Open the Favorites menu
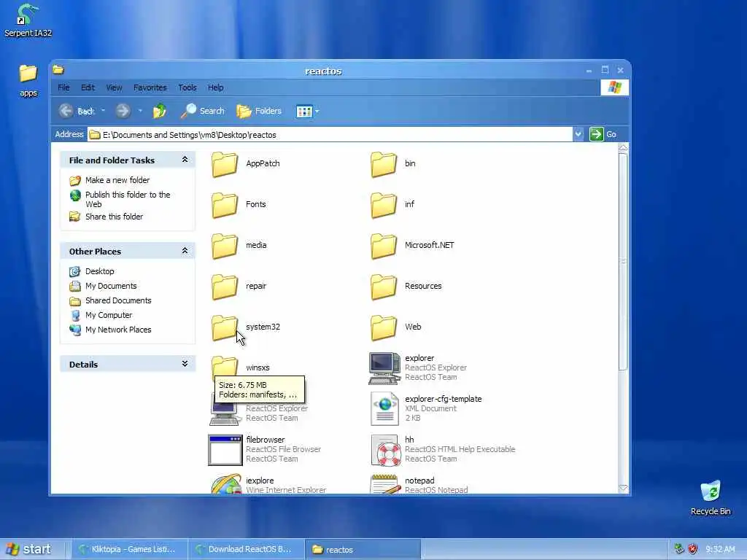This screenshot has width=747, height=560. [x=150, y=87]
